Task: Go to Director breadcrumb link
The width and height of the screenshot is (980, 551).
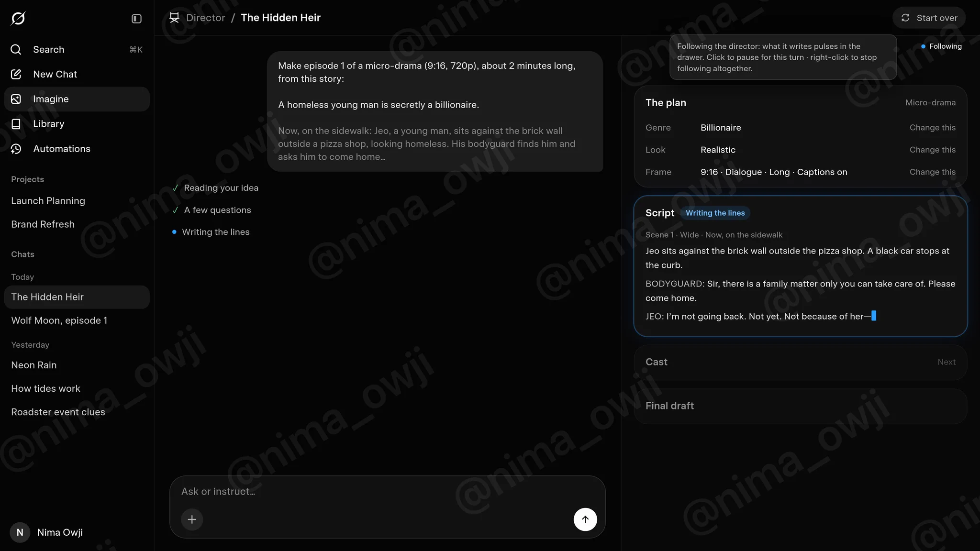Action: pos(205,18)
